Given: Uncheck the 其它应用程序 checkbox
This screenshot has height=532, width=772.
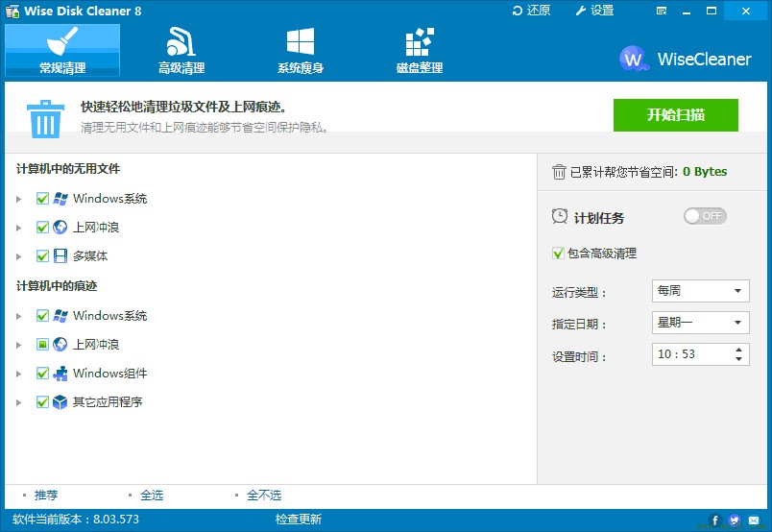Looking at the screenshot, I should coord(43,402).
